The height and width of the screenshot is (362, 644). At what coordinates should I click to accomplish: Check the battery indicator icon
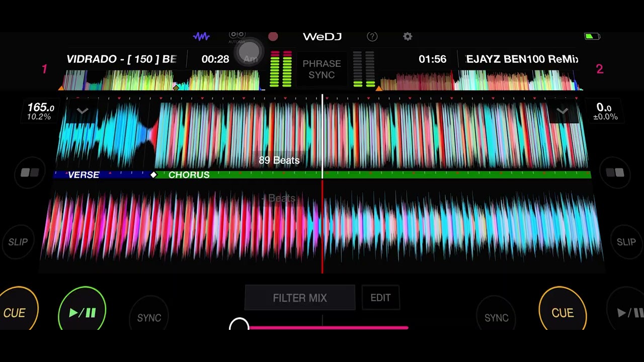click(592, 36)
